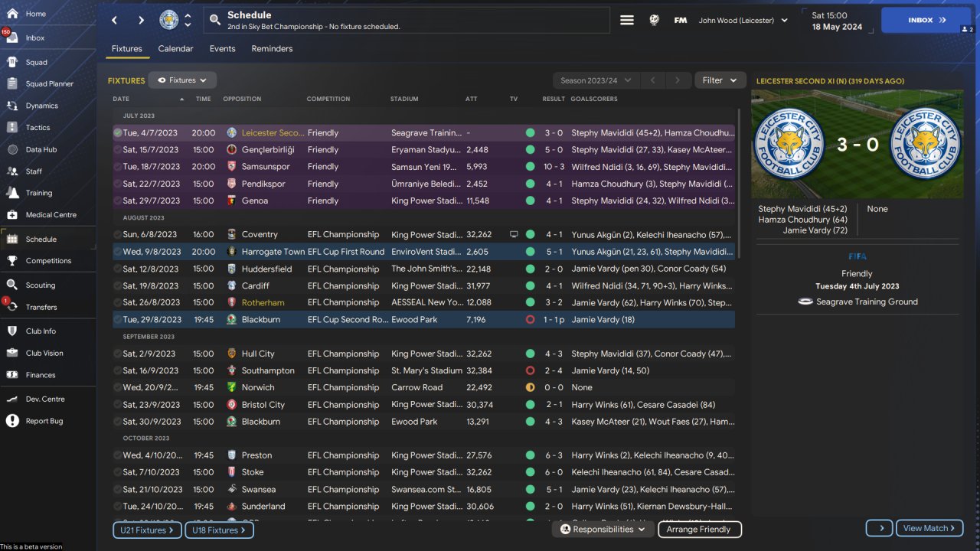Open the Medical Centre kit icon
Screen dimensions: 980x551
tap(12, 214)
